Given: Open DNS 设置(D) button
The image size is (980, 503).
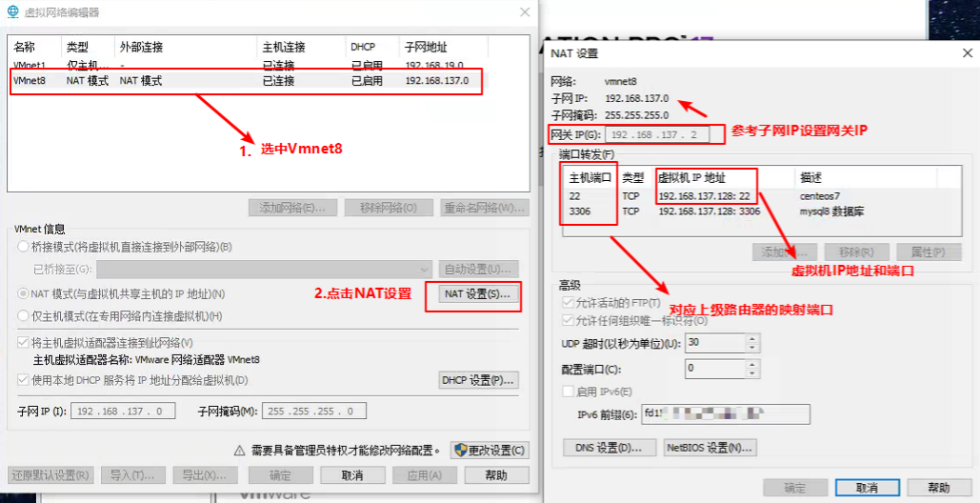Looking at the screenshot, I should 610,448.
